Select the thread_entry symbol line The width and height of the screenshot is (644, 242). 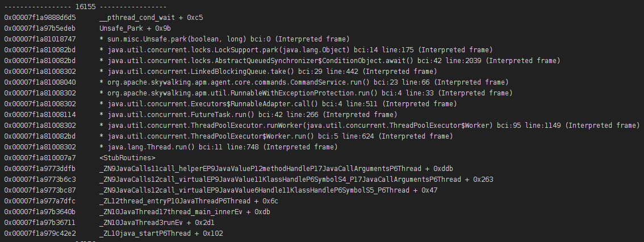(x=196, y=201)
